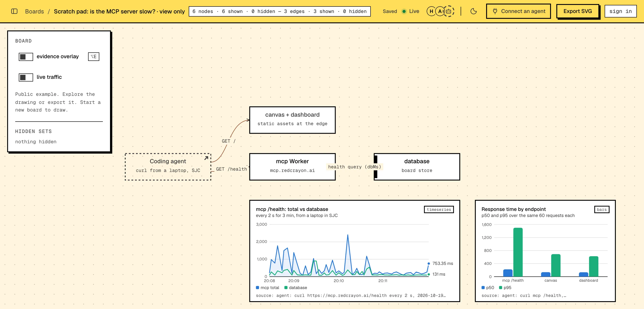Select the database board store node

coord(417,167)
